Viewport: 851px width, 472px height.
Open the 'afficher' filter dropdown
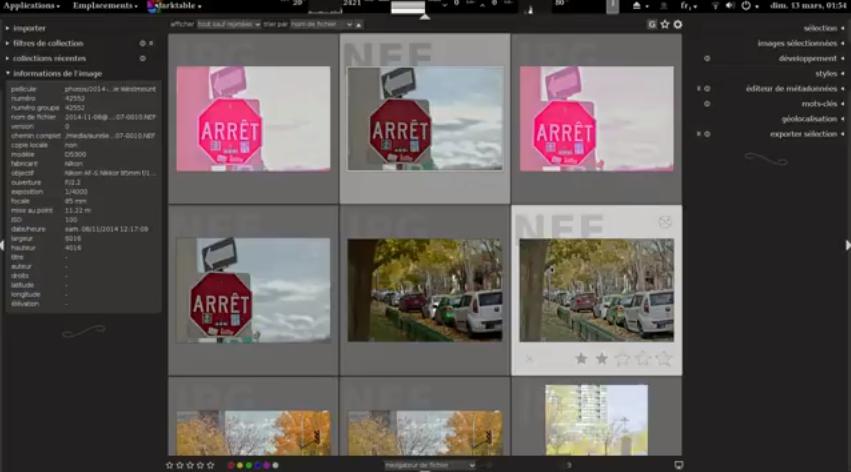click(x=228, y=24)
